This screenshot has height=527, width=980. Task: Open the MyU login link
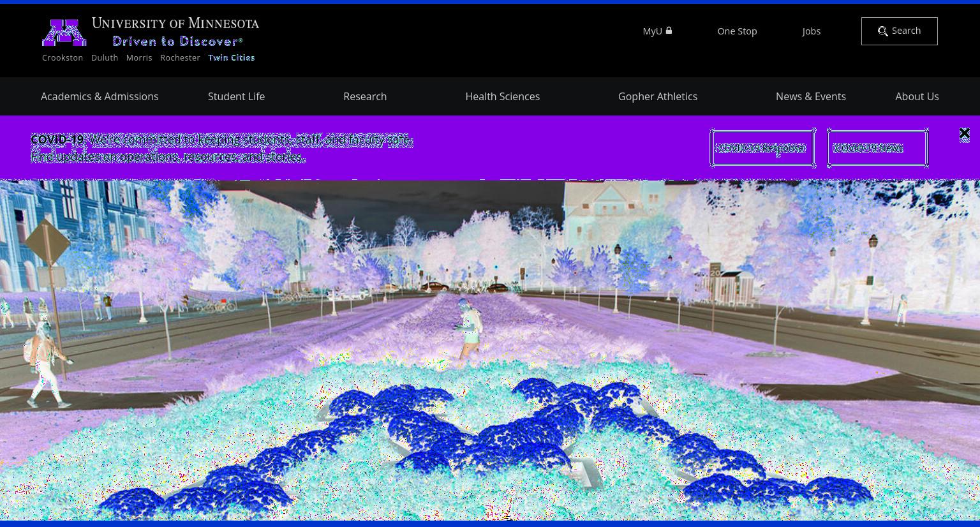(x=657, y=31)
